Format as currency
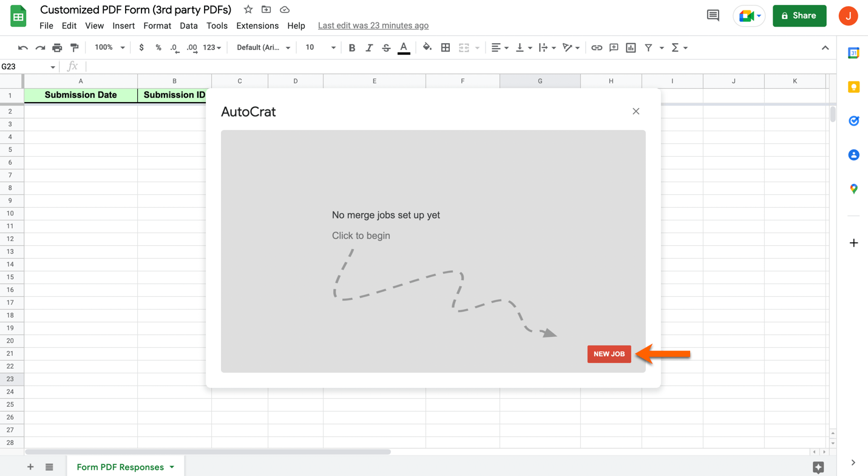Image resolution: width=868 pixels, height=476 pixels. (141, 47)
